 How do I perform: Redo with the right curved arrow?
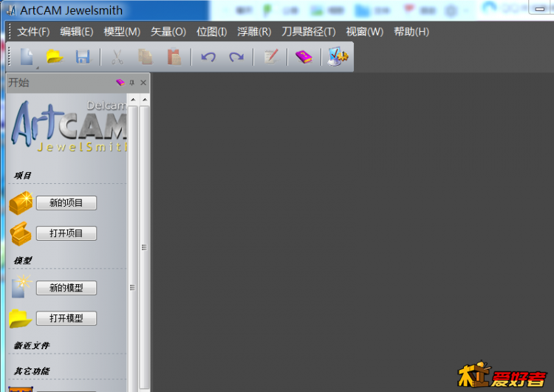[x=236, y=57]
